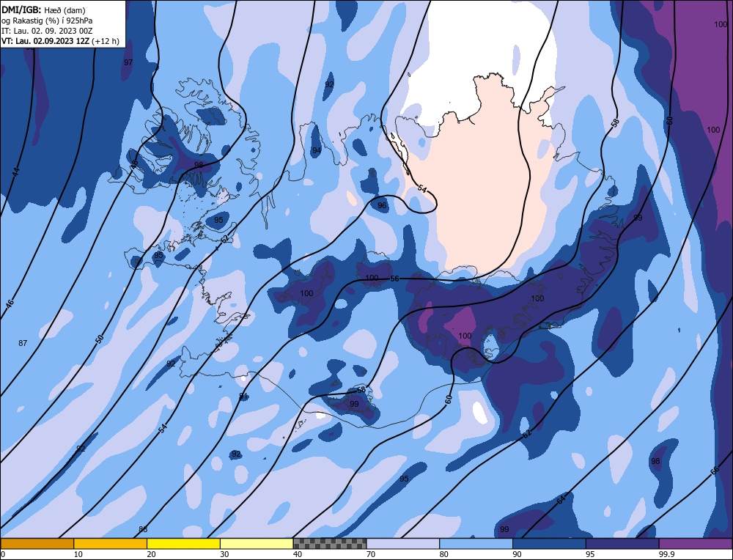Click the '52' contour line label
733x560 pixels.
pos(225,238)
